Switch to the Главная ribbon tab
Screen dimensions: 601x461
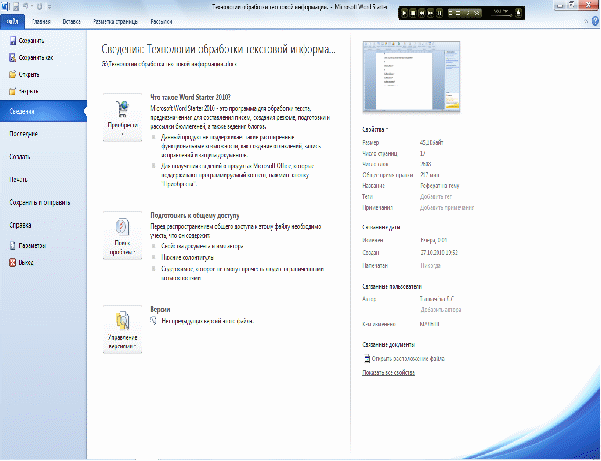41,22
